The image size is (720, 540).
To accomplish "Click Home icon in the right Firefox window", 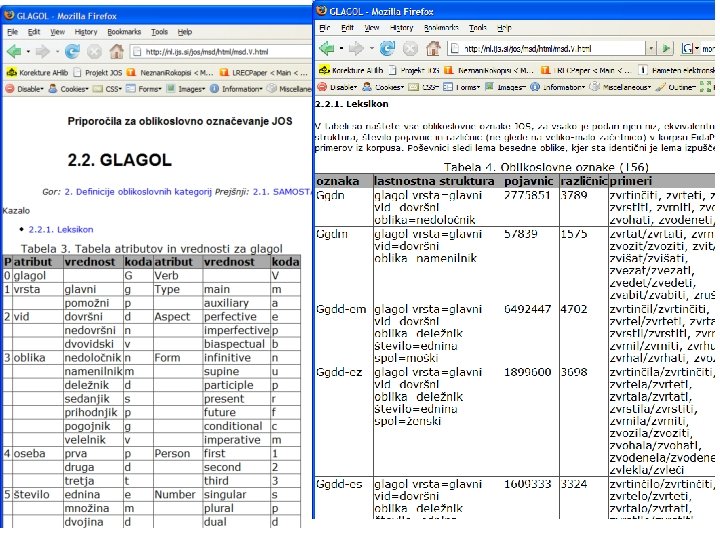I will [x=433, y=47].
